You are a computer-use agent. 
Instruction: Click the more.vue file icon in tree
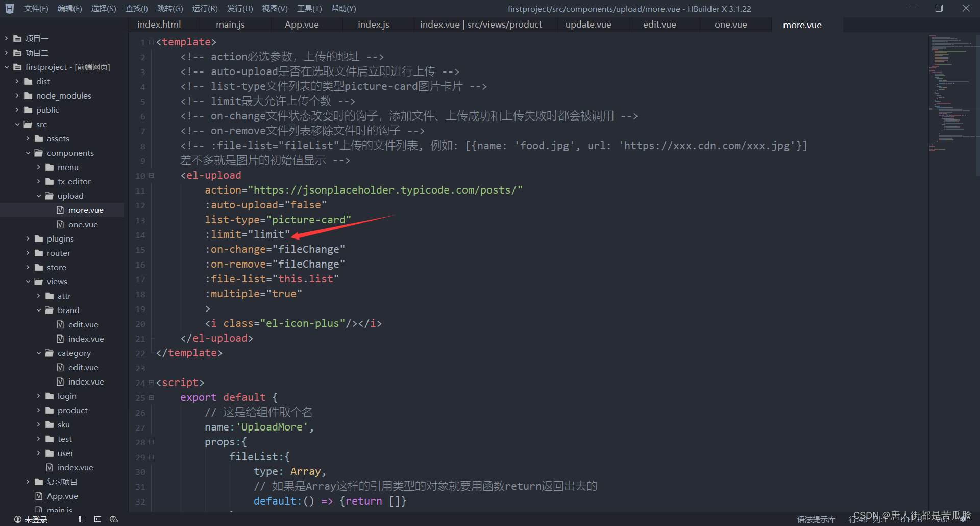click(x=60, y=210)
